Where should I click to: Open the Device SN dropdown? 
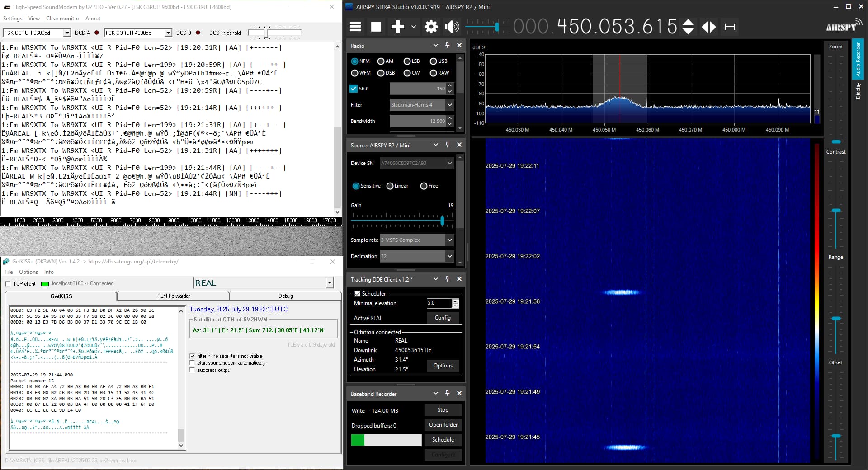coord(449,163)
